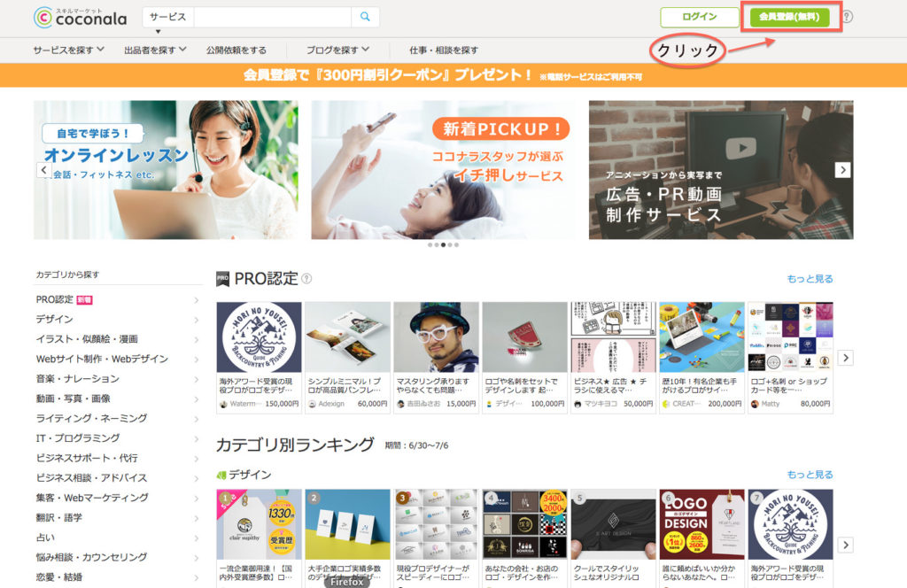Expand the 出品者を探す menu

(155, 50)
